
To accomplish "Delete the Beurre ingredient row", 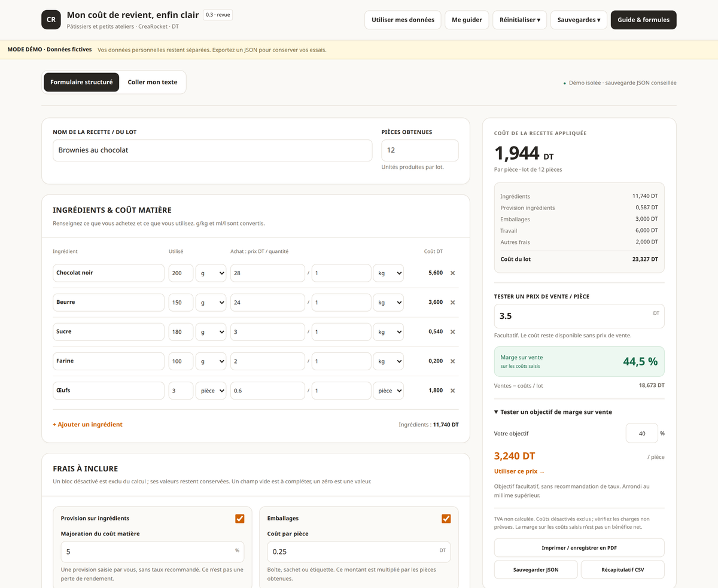I will pos(452,302).
